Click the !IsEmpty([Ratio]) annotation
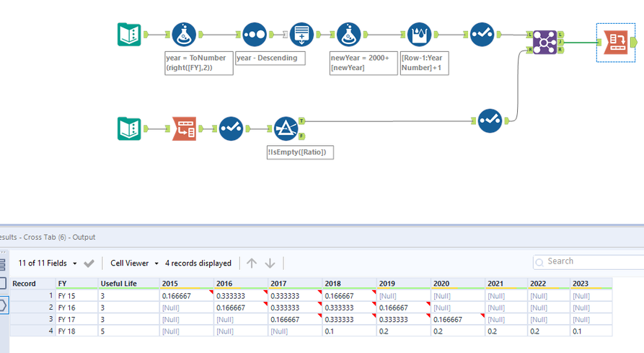This screenshot has height=353, width=644. coord(300,152)
